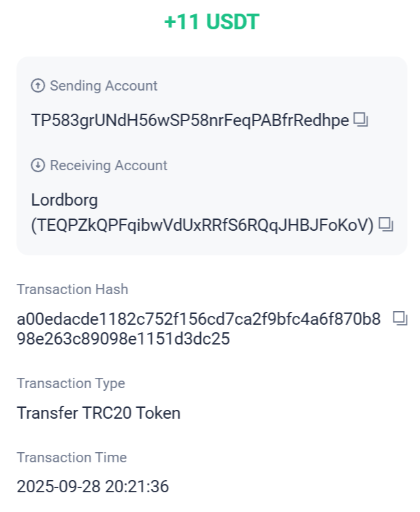Click the Transfer TRC20 Token value

(99, 413)
